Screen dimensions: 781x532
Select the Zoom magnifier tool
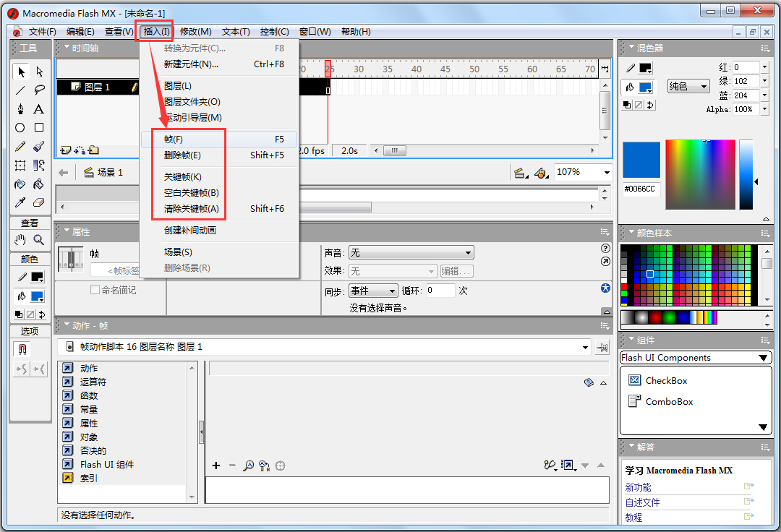click(x=39, y=240)
